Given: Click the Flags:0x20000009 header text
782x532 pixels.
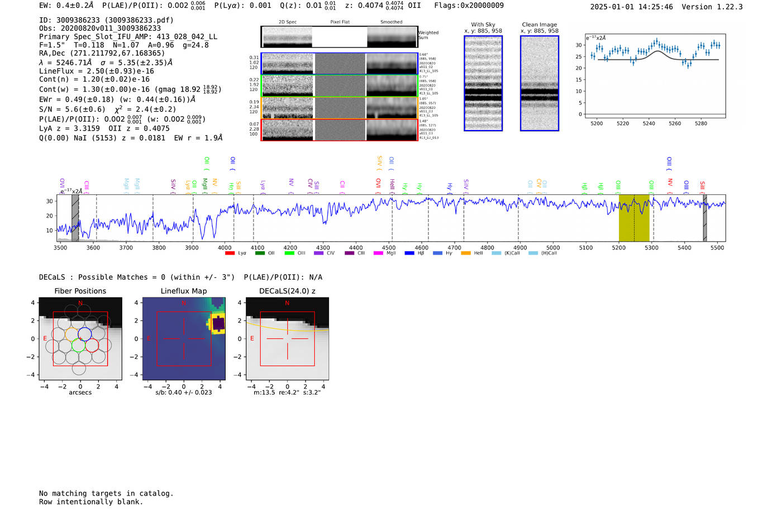Looking at the screenshot, I should pyautogui.click(x=469, y=6).
